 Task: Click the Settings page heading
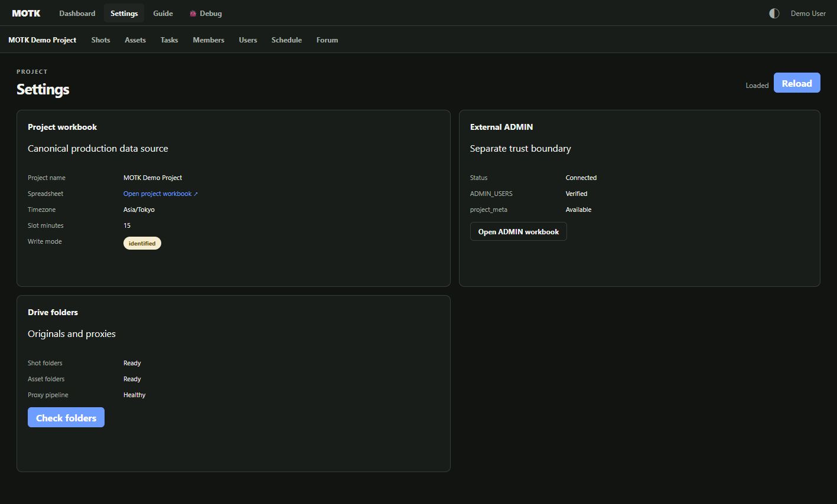tap(43, 89)
